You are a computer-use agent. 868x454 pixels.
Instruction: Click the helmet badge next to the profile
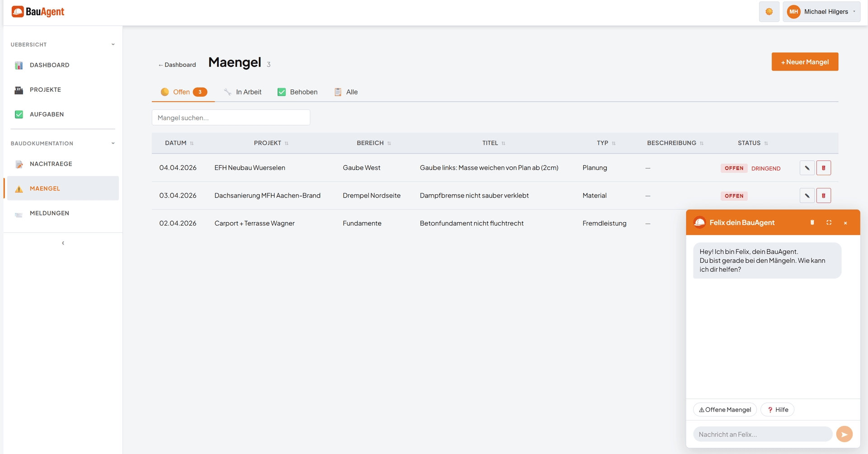click(769, 11)
